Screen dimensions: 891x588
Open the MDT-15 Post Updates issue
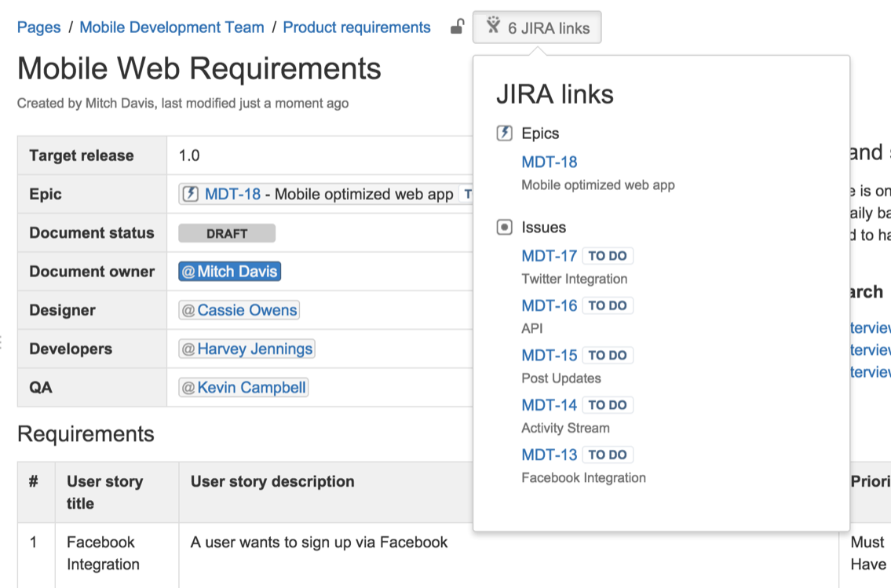(x=549, y=356)
